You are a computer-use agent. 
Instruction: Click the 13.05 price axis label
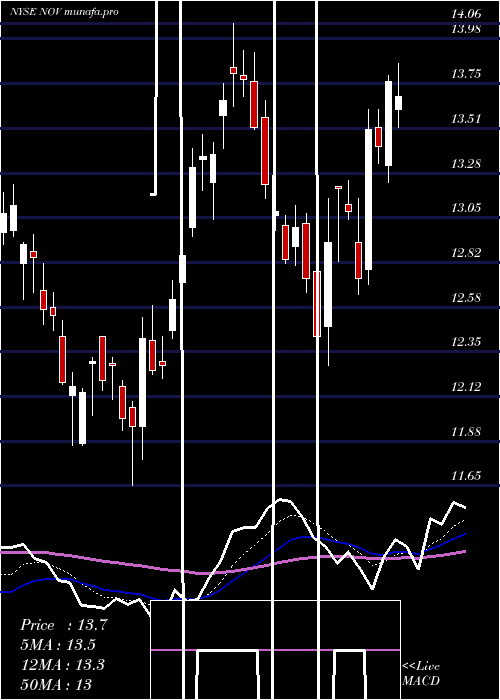[466, 208]
